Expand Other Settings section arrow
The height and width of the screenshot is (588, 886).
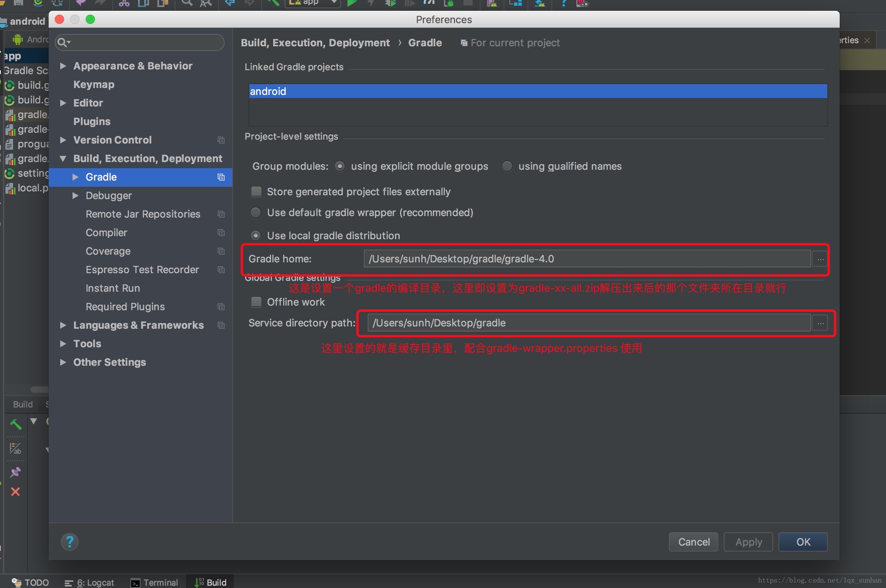click(x=63, y=362)
